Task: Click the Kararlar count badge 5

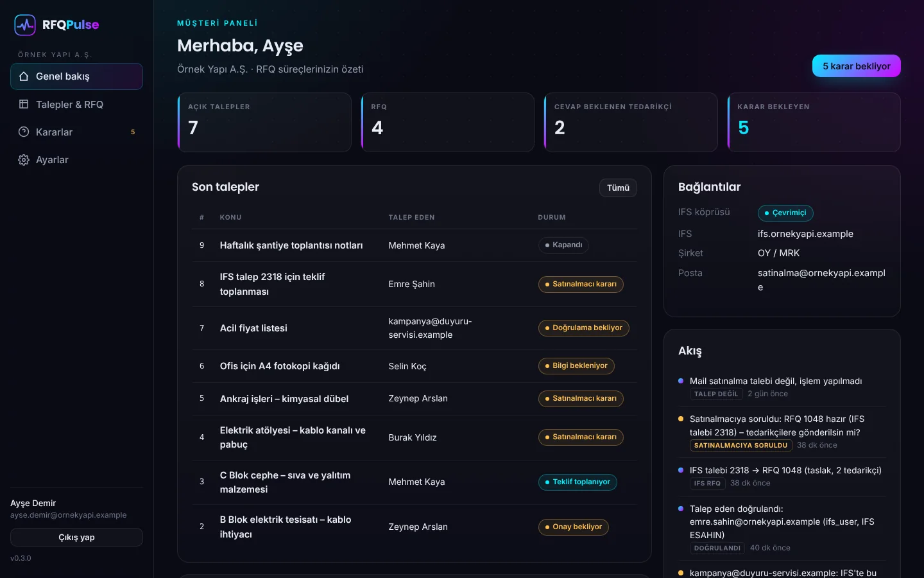Action: pos(133,132)
